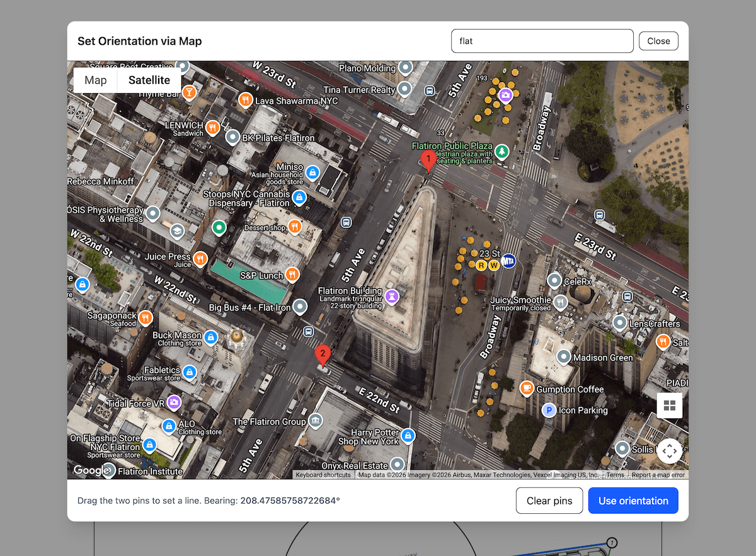The image size is (756, 556).
Task: Click the Buck Mason clothing store marker
Action: (x=212, y=338)
